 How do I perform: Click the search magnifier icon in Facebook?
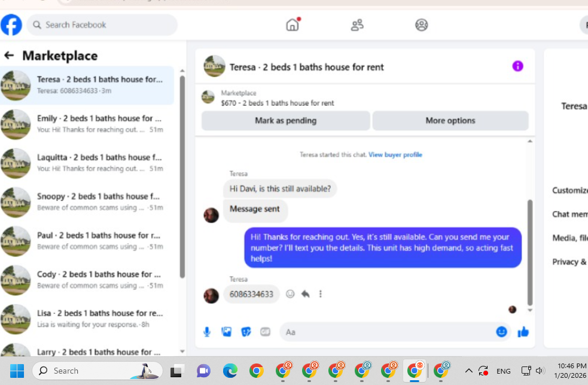36,25
